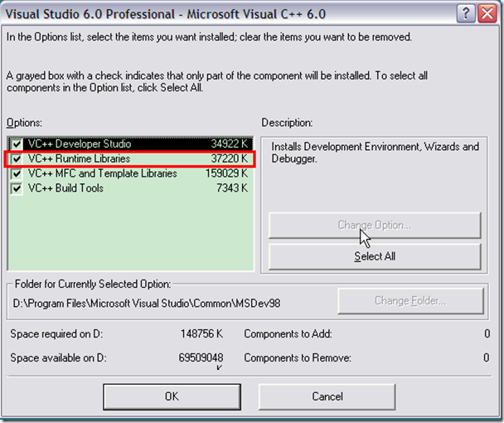Image resolution: width=504 pixels, height=423 pixels.
Task: Click the 37220 K size value
Action: click(x=230, y=158)
